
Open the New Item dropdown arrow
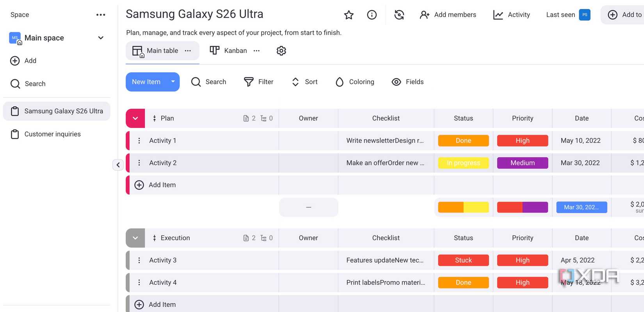[x=173, y=82]
